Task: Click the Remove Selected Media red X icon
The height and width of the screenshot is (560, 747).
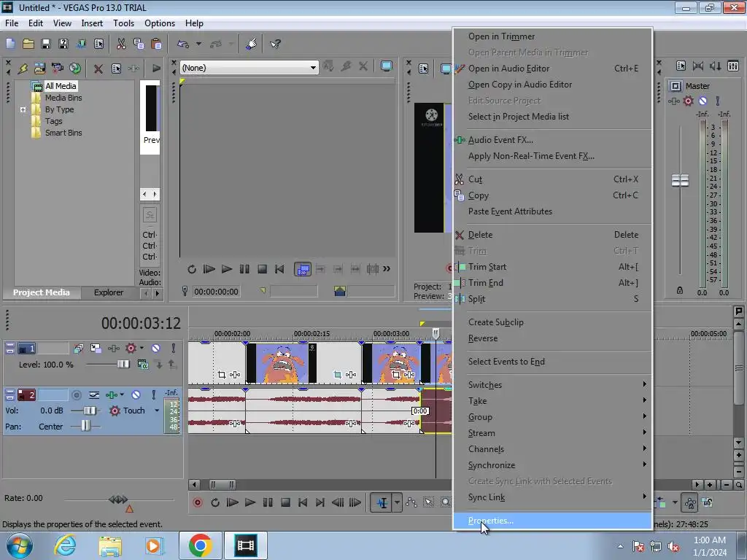Action: click(x=98, y=69)
